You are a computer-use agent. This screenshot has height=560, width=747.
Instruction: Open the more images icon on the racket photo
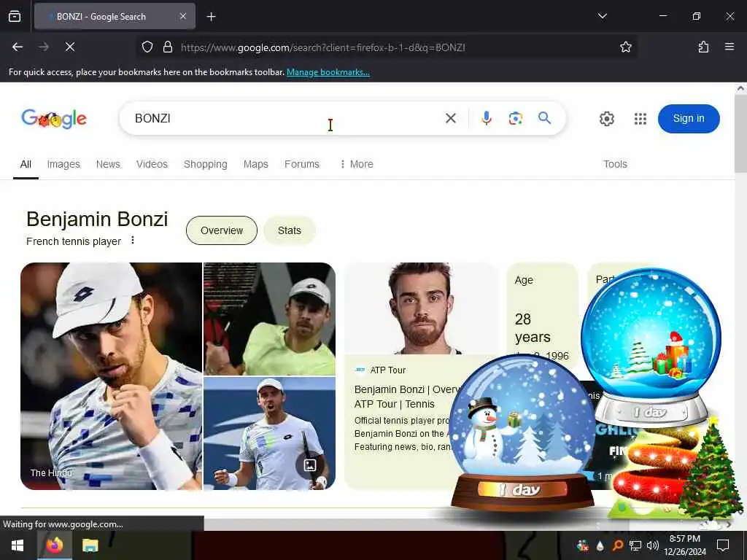tap(309, 464)
